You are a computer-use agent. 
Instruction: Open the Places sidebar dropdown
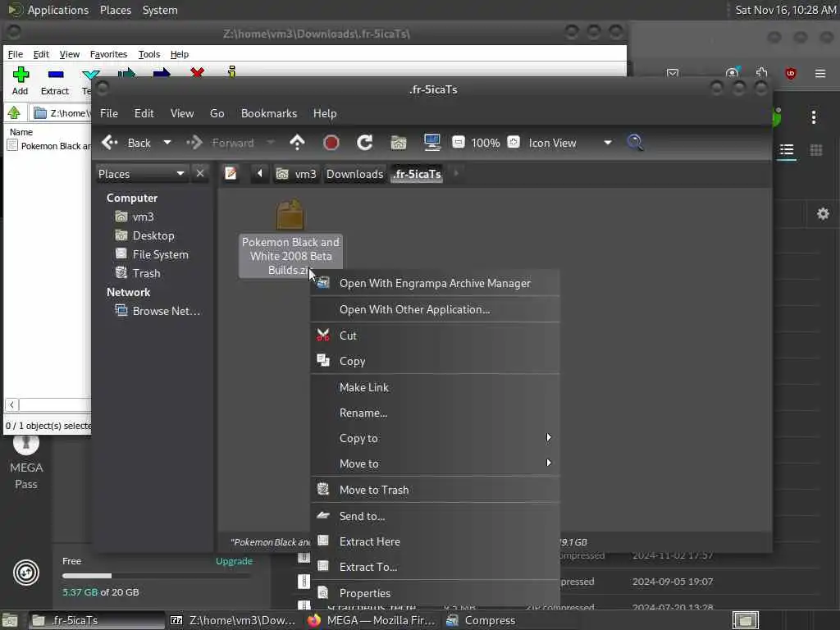click(141, 174)
